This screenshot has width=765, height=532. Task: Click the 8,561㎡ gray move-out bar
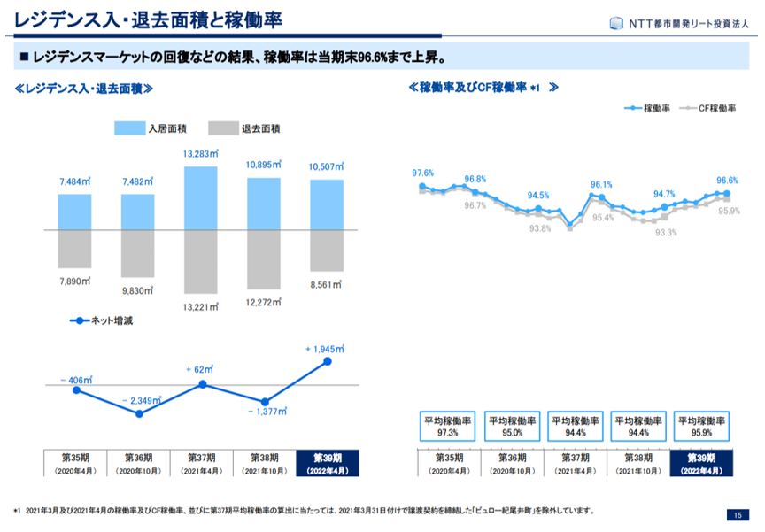(327, 251)
